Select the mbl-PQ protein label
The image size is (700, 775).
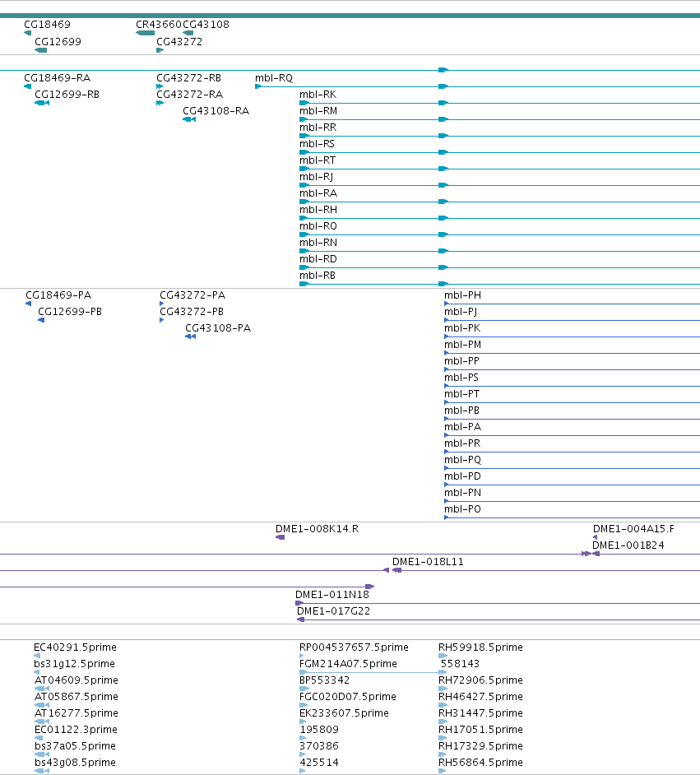click(462, 460)
